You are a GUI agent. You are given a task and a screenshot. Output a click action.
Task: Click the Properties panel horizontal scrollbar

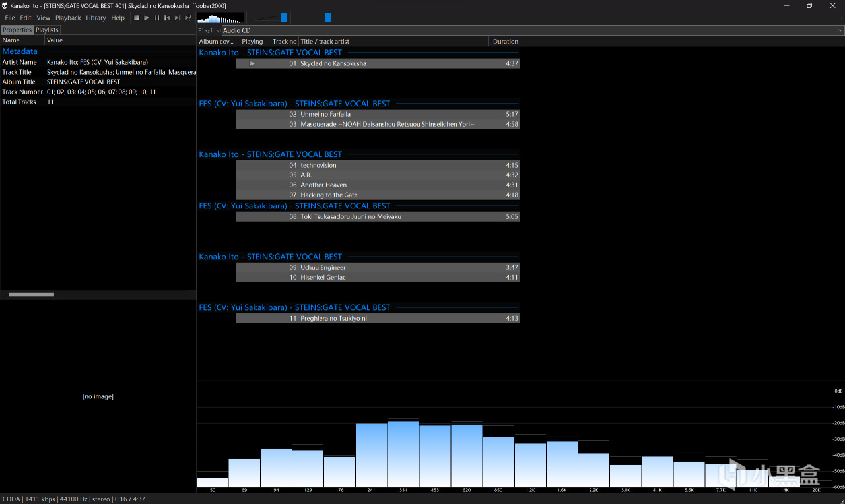coord(32,294)
